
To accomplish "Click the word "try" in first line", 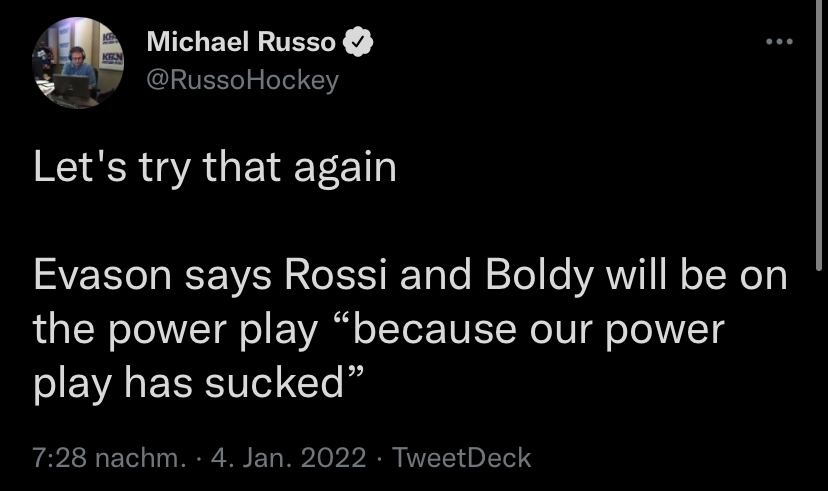I will 159,167.
